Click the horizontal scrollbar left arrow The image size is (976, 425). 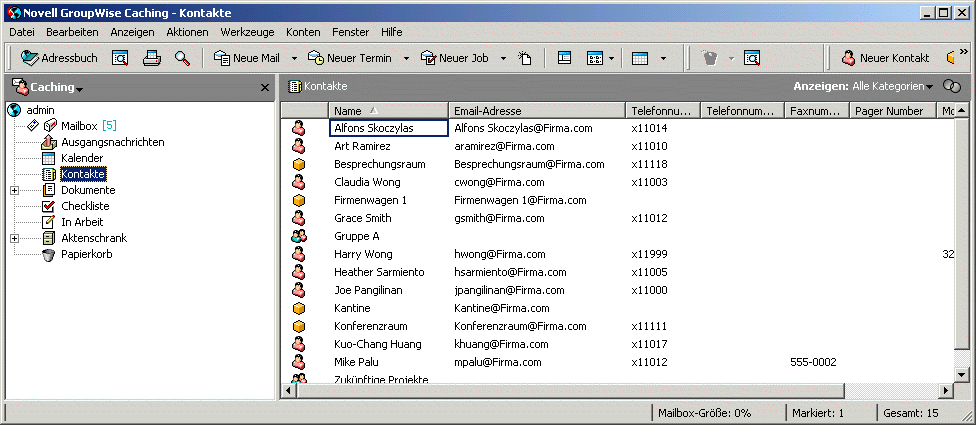coord(289,391)
